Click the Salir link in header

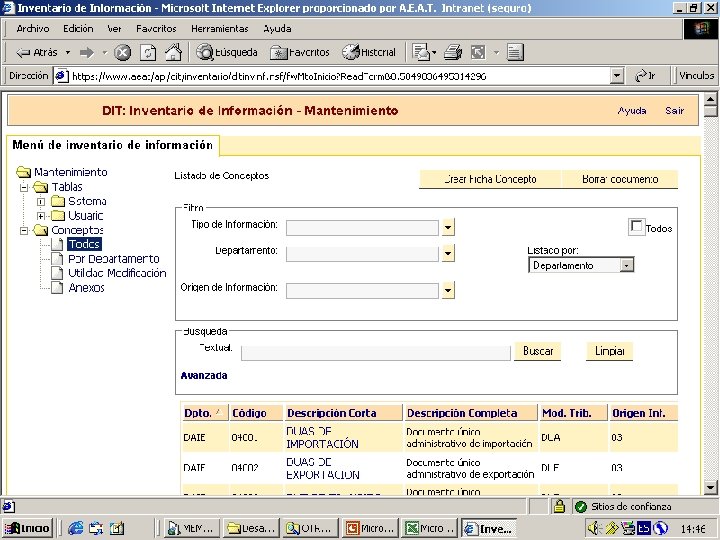(x=675, y=111)
